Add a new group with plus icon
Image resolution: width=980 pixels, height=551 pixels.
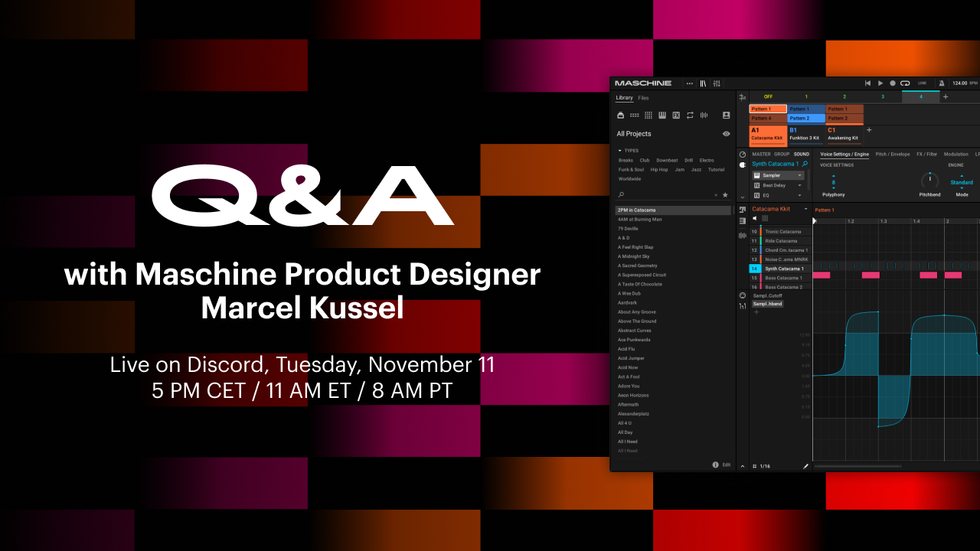point(869,130)
